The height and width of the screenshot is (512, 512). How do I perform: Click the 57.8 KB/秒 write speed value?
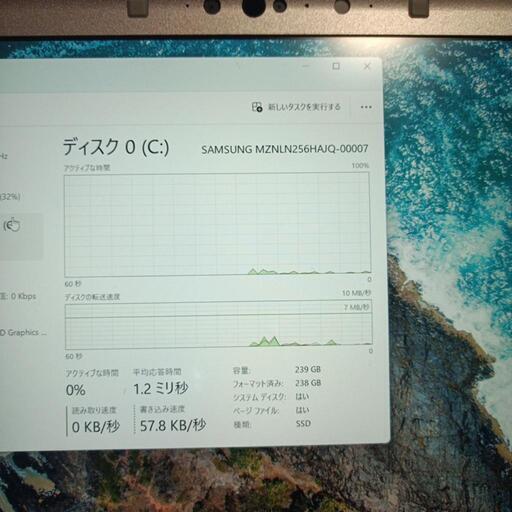pos(173,425)
